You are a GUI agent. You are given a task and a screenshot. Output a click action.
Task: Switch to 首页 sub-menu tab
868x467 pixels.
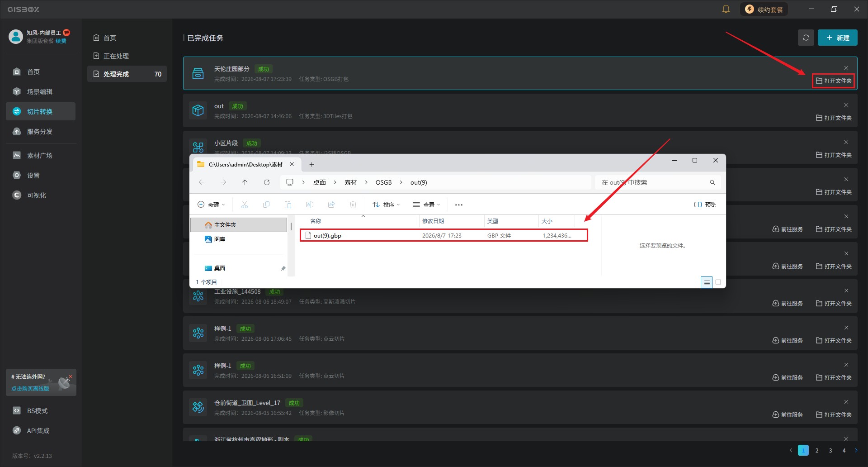point(127,38)
